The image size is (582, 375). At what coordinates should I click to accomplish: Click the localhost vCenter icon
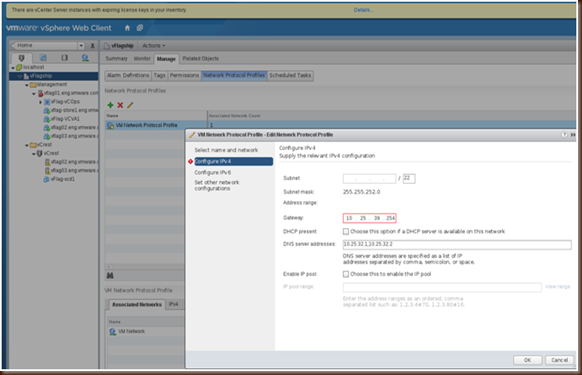point(19,68)
